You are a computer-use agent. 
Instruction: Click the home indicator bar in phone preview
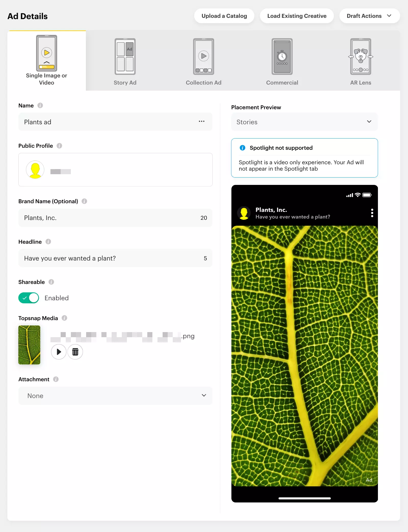tap(305, 498)
